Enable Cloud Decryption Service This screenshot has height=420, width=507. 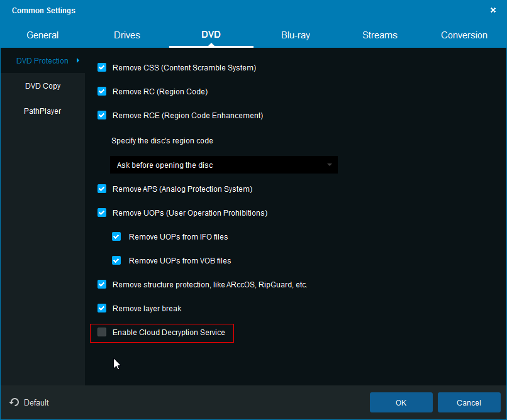pos(102,332)
